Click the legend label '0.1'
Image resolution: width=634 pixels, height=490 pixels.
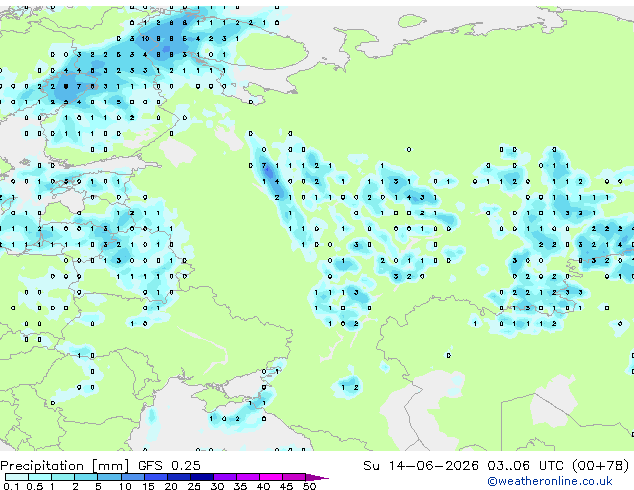pyautogui.click(x=11, y=486)
